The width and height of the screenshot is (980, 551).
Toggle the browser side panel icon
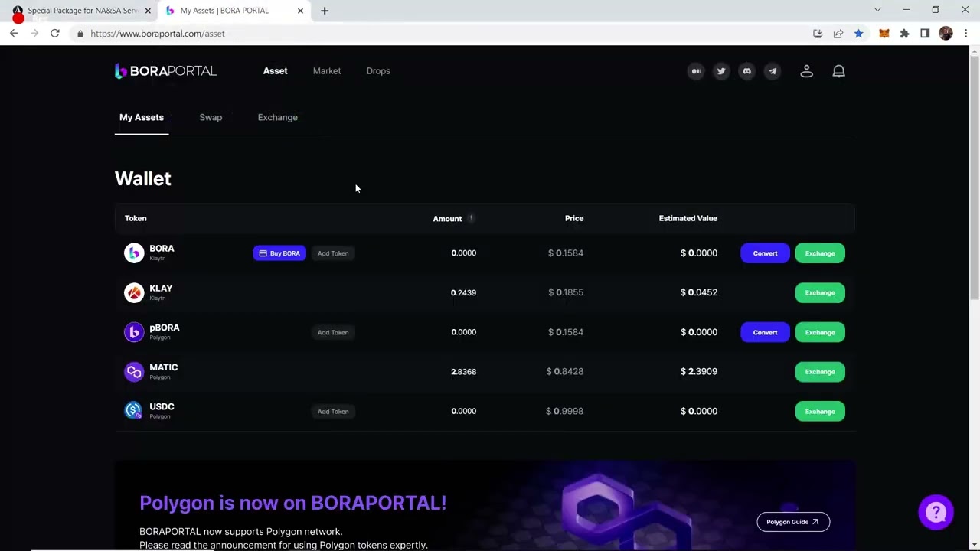coord(925,33)
